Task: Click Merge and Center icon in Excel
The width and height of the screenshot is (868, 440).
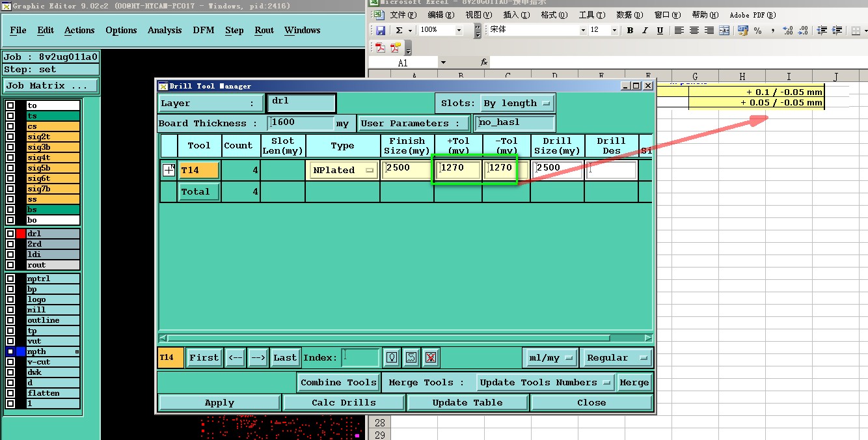Action: click(x=724, y=30)
